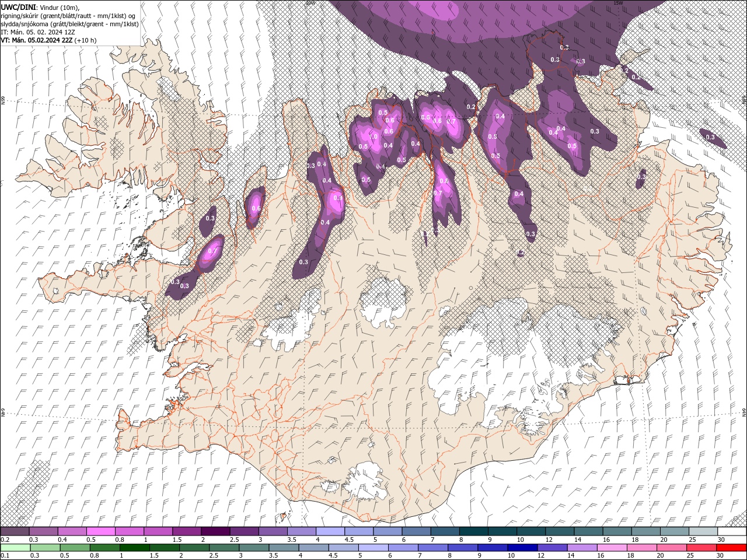
Task: Click the 'IT: Mán. 05. 02. 2024 12Z' line
Action: (37, 32)
